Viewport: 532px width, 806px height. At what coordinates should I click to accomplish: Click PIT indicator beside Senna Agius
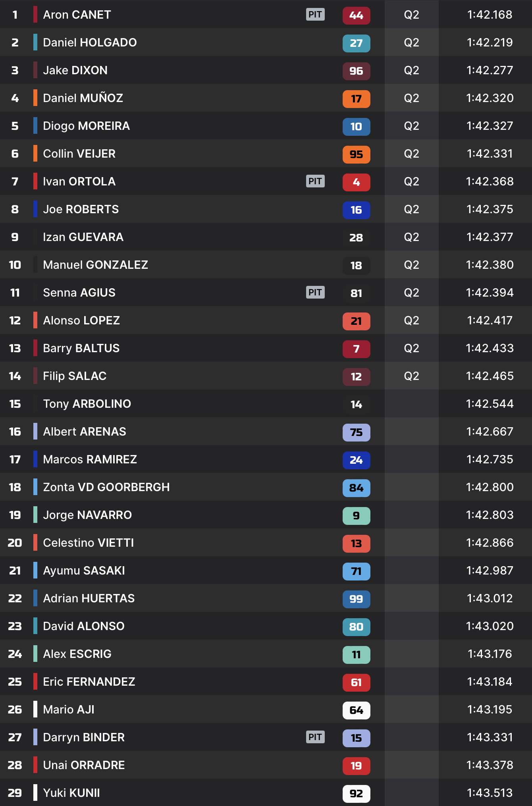point(315,293)
